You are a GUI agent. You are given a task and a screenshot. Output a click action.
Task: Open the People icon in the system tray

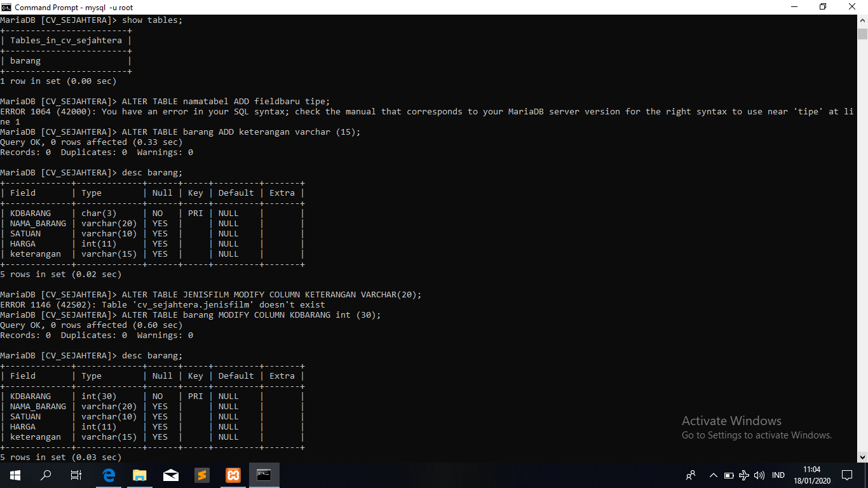tap(691, 475)
